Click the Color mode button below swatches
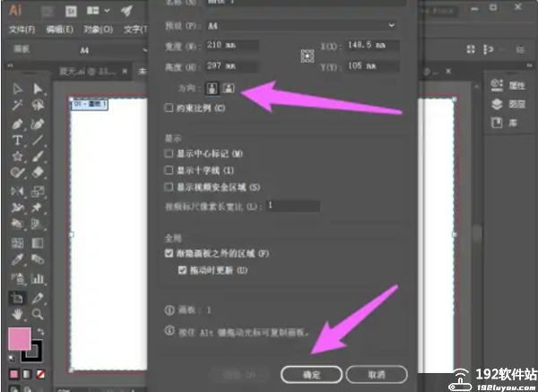Image resolution: width=538 pixels, height=392 pixels. point(14,374)
